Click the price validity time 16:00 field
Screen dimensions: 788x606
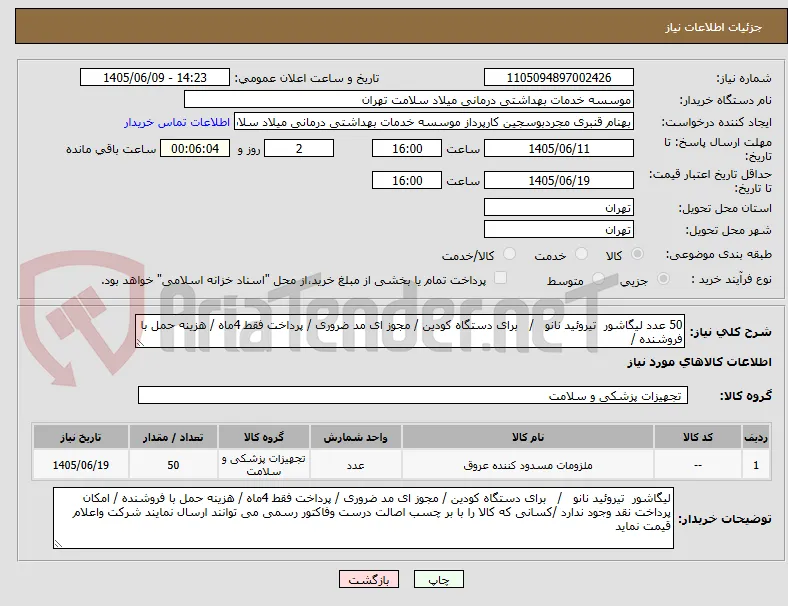pos(407,180)
